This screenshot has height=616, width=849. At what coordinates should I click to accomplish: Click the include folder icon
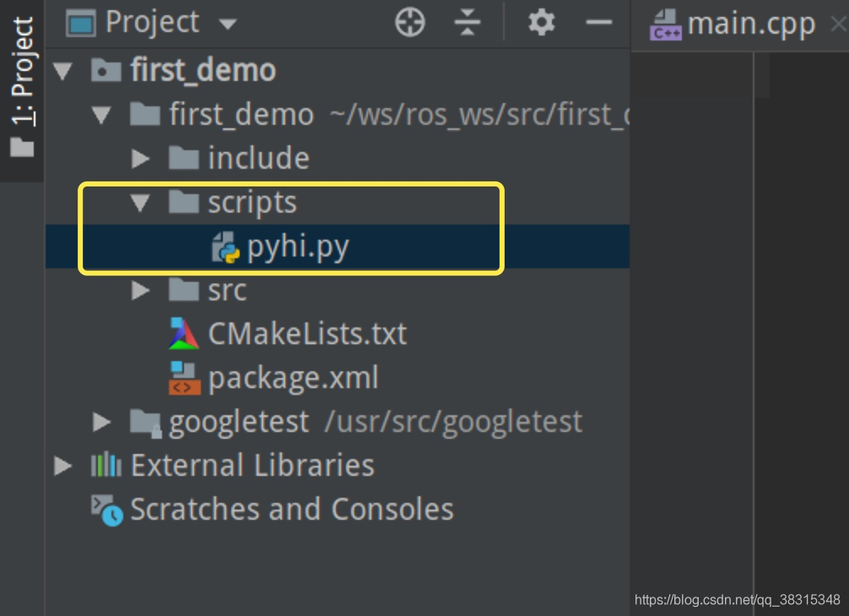click(x=184, y=158)
